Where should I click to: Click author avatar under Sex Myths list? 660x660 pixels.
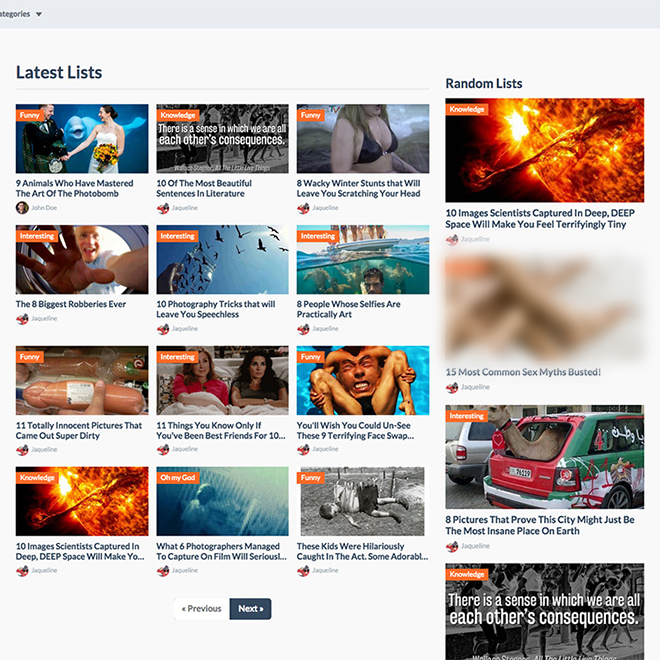click(x=452, y=387)
